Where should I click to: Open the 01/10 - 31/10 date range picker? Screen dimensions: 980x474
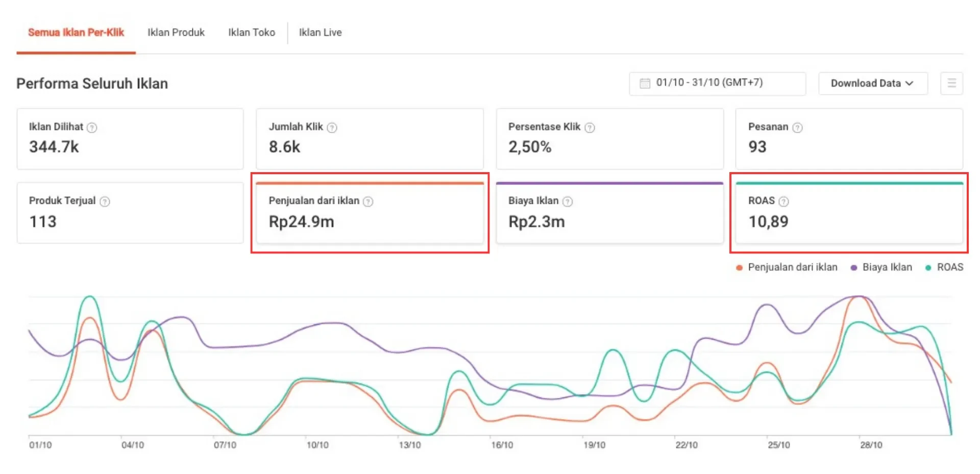tap(717, 83)
